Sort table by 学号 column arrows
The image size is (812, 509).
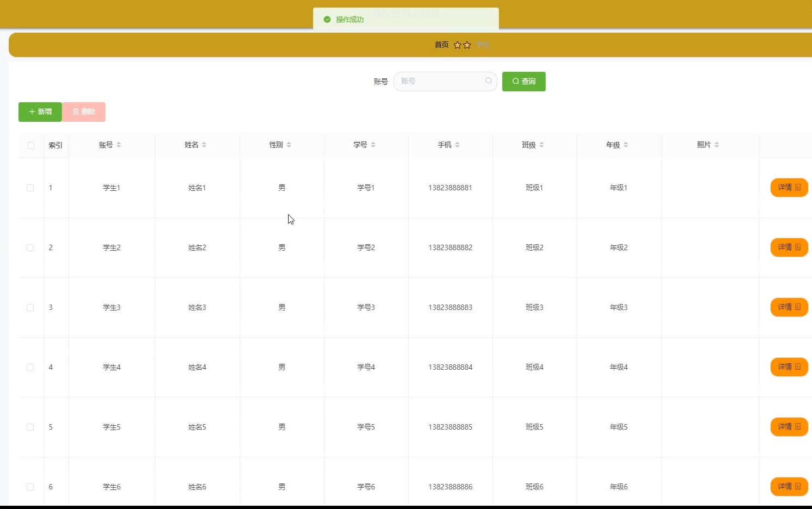(373, 145)
